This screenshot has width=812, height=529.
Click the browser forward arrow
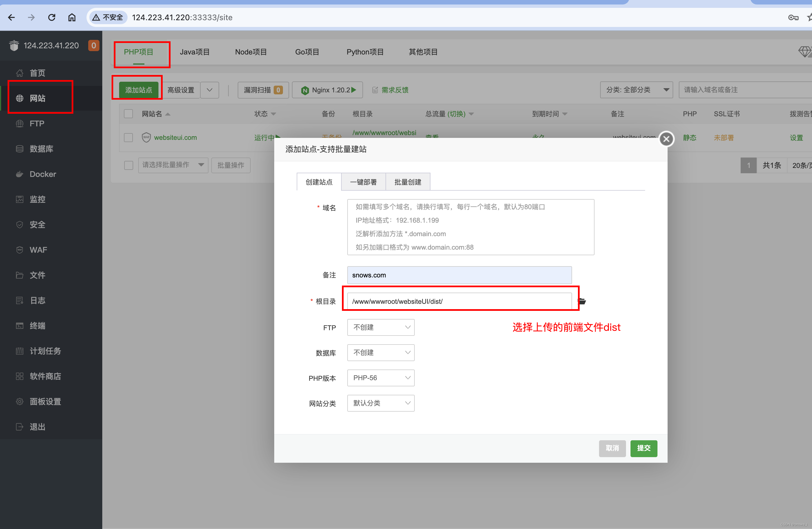coord(31,17)
